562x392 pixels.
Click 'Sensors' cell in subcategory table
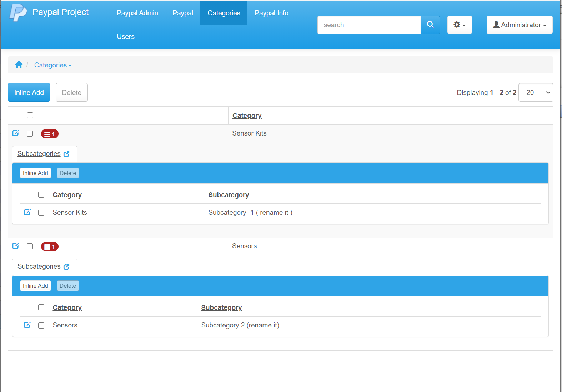pos(65,325)
